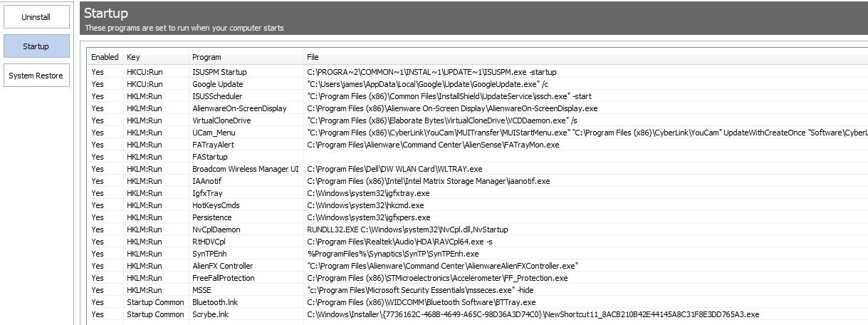
Task: Select the Startup sidebar button
Action: click(x=36, y=46)
